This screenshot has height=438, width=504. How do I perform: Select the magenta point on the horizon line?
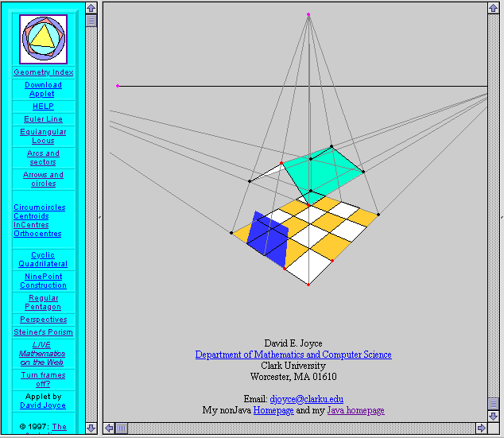click(118, 86)
